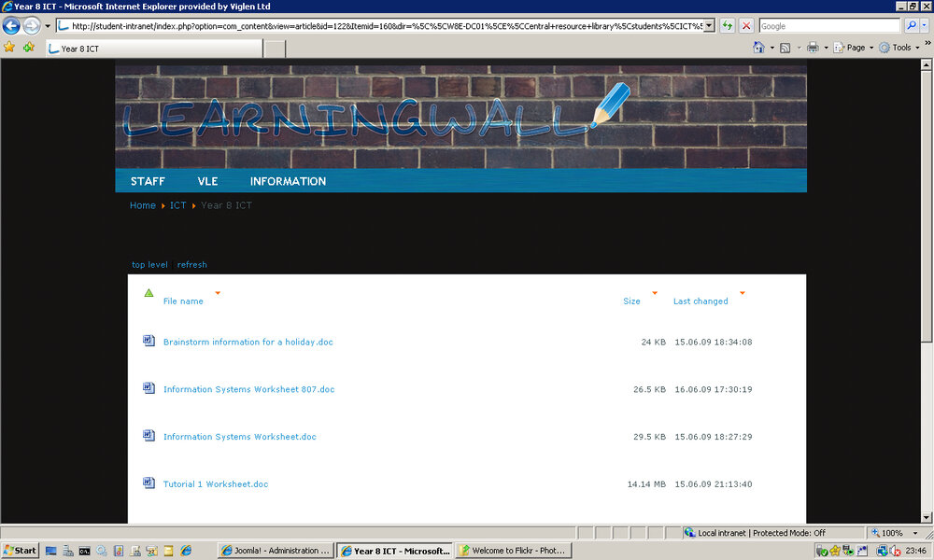Open the Tools menu

coord(899,48)
